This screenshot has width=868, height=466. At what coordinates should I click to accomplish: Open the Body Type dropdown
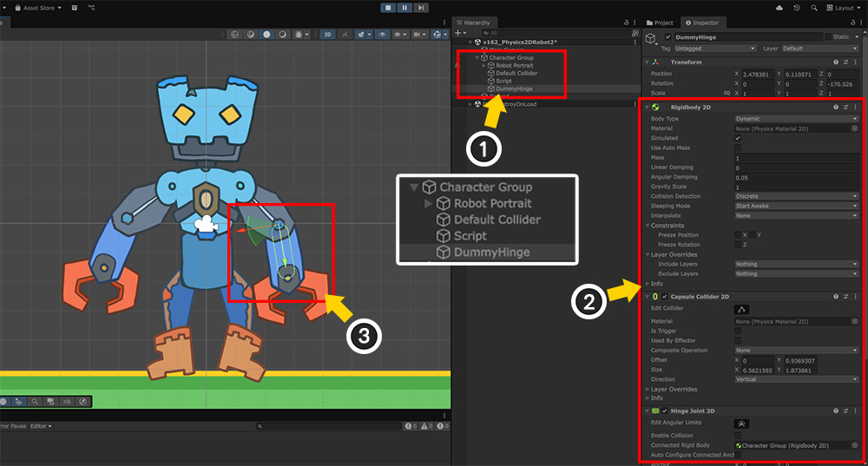(796, 118)
